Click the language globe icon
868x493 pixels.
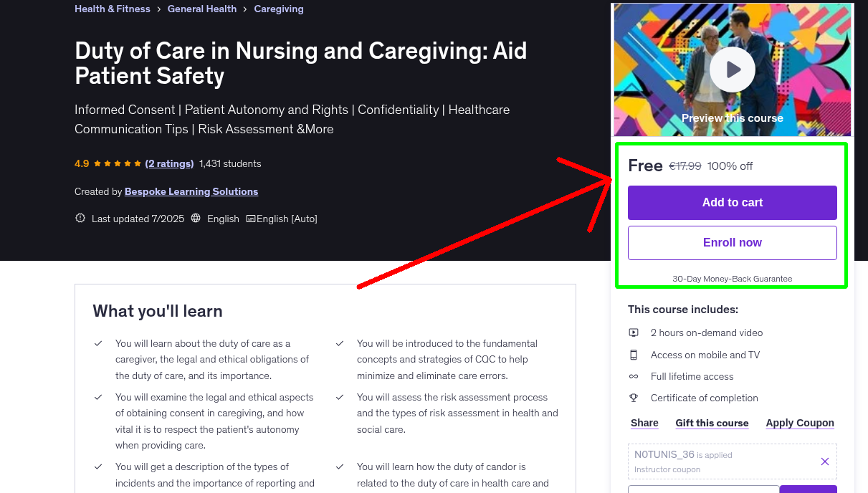pyautogui.click(x=196, y=218)
